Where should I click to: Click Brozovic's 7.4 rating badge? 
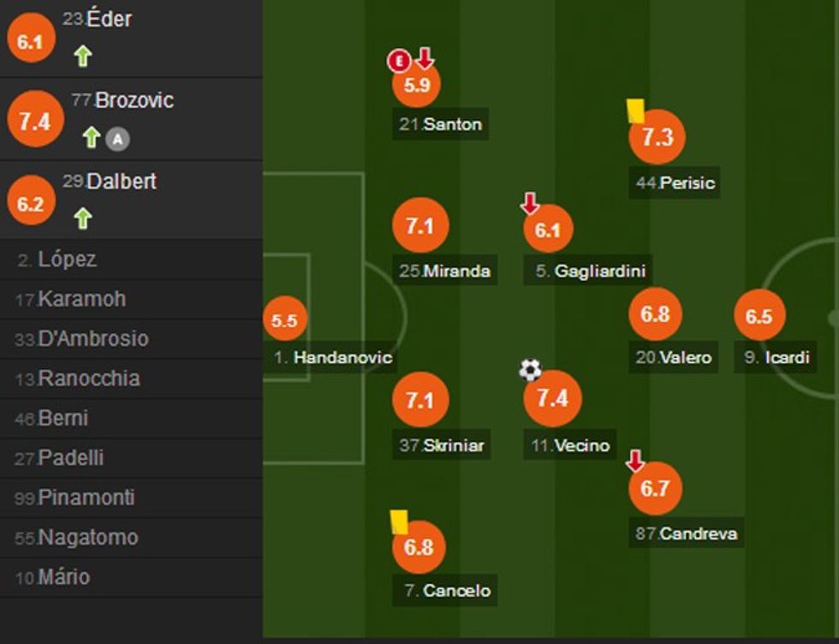click(x=34, y=122)
